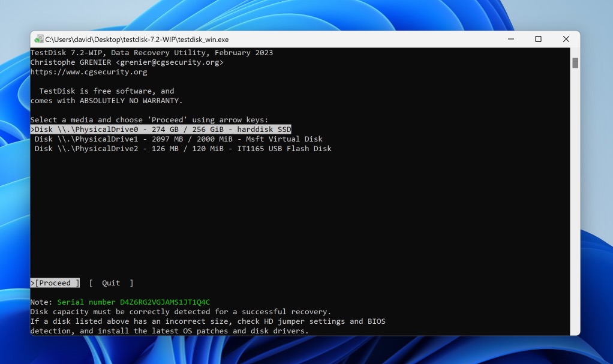Click the TestDisk icon in the title bar
Viewport: 613px width, 364px height.
[x=39, y=39]
